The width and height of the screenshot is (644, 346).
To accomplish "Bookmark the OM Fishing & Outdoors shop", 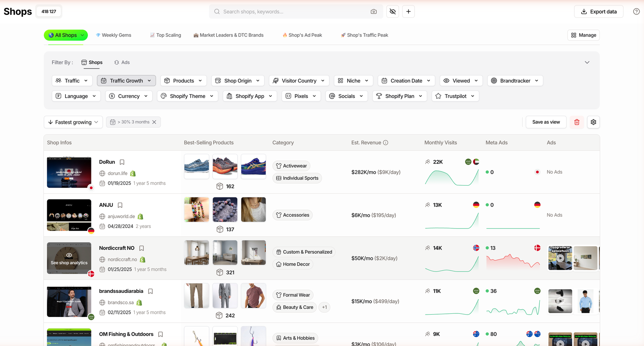I will [161, 334].
